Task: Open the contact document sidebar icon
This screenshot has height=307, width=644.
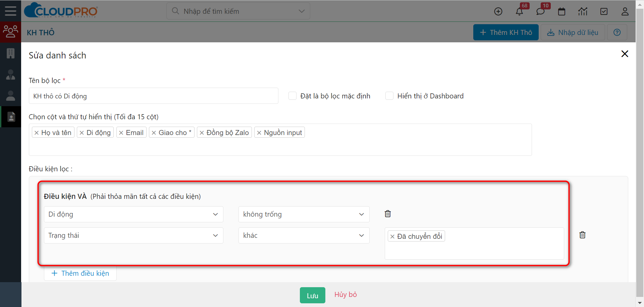Action: pos(11,117)
